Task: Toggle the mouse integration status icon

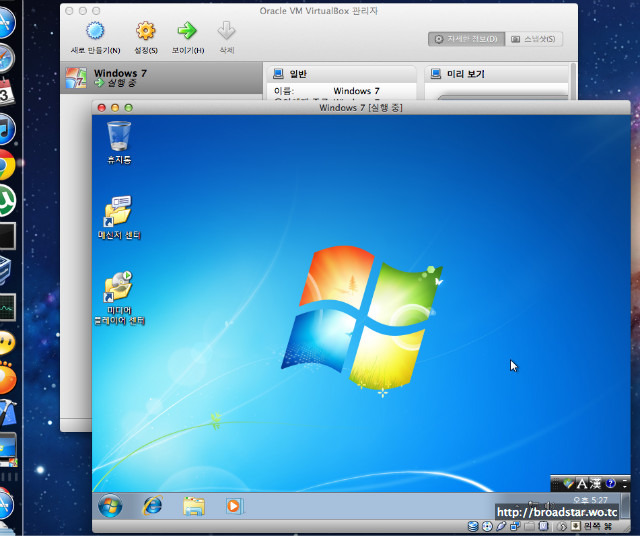Action: pos(562,527)
